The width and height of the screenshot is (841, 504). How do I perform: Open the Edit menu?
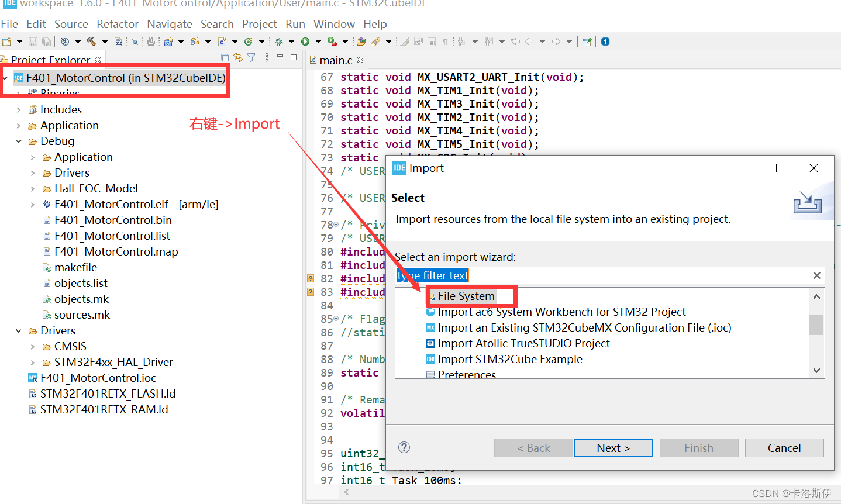pos(36,24)
